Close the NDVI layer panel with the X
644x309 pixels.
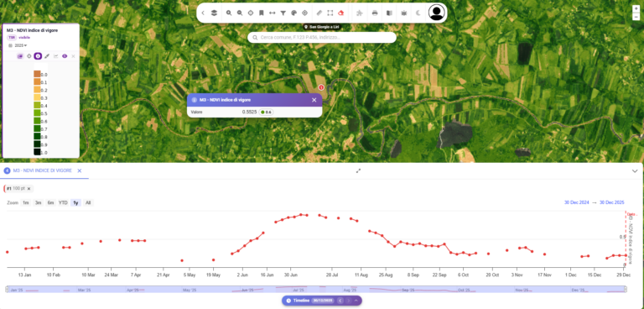coord(73,56)
